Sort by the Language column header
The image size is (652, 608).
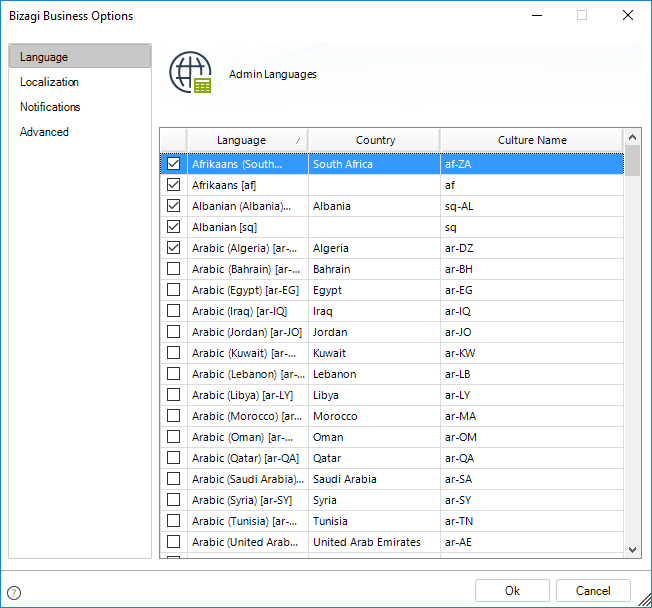point(248,141)
